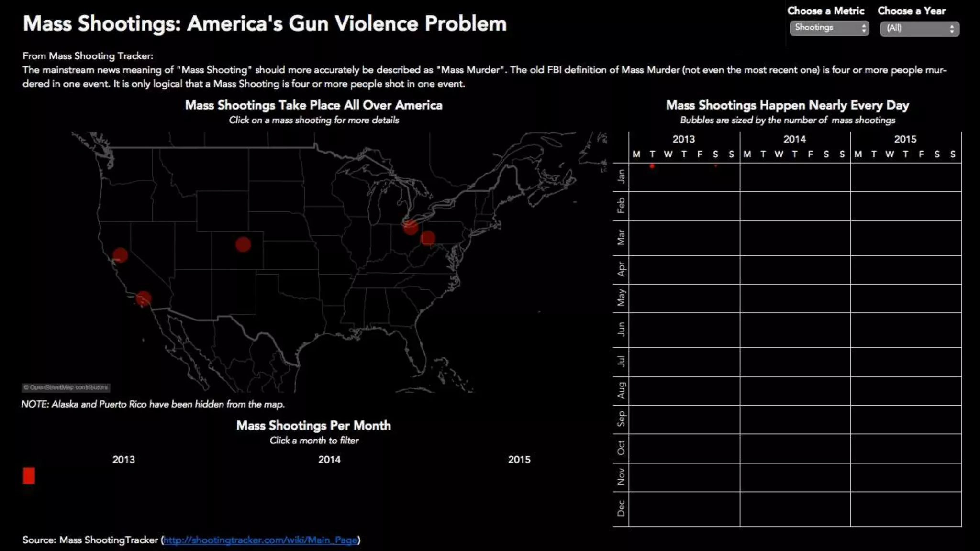This screenshot has height=551, width=980.
Task: Click the eastern Ohio shooting bubble
Action: click(x=428, y=238)
